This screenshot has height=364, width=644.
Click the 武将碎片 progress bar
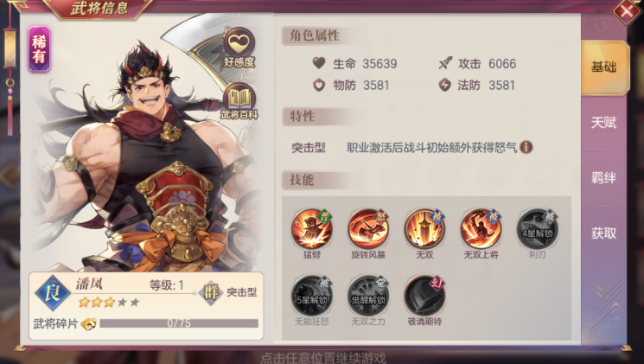click(x=179, y=323)
